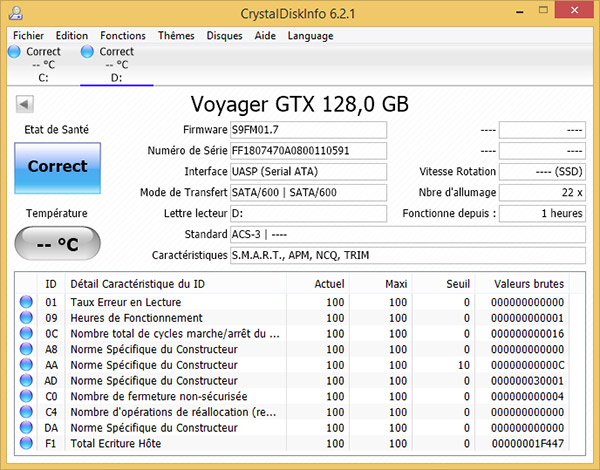The height and width of the screenshot is (470, 600).
Task: Open the Thèmes menu
Action: [176, 36]
